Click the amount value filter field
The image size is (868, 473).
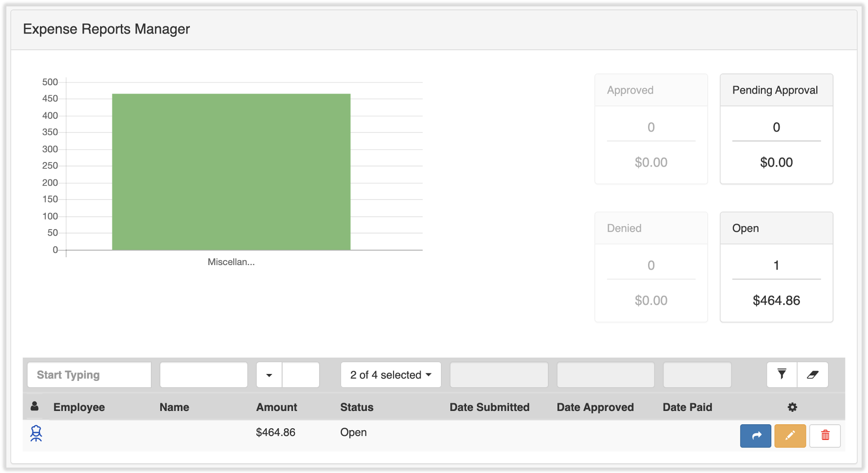tap(301, 375)
